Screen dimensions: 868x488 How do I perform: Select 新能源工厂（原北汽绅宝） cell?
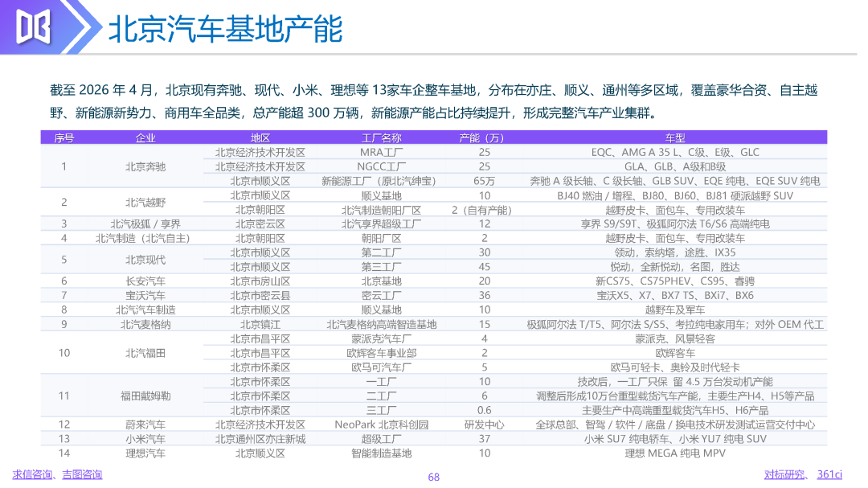click(x=382, y=181)
